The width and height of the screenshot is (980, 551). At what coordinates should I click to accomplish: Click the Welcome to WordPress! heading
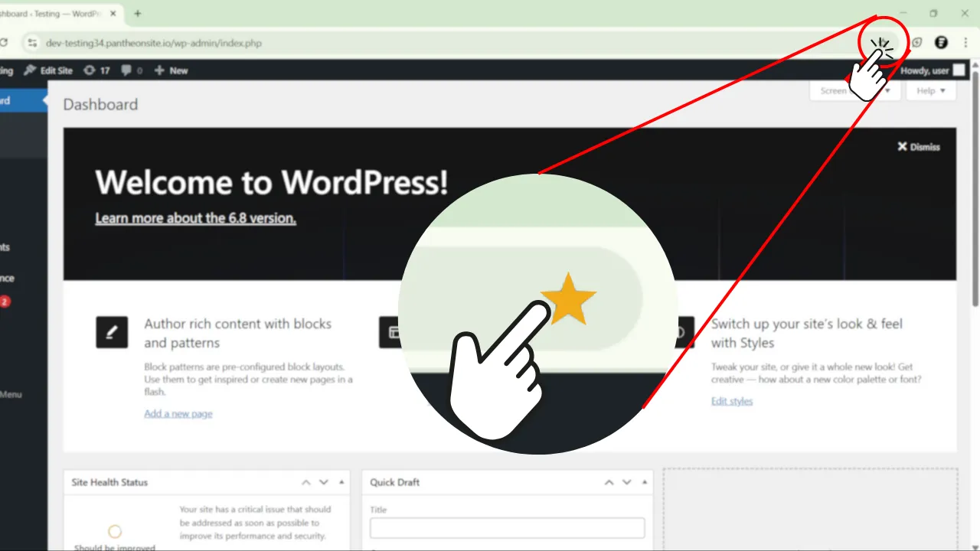coord(272,182)
